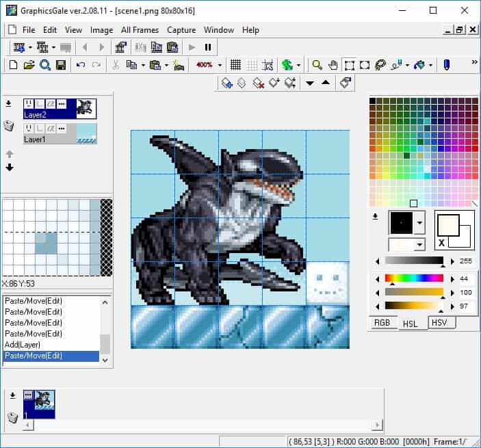Select the Hand pan tool
Viewport: 481px width, 448px height.
click(x=333, y=65)
